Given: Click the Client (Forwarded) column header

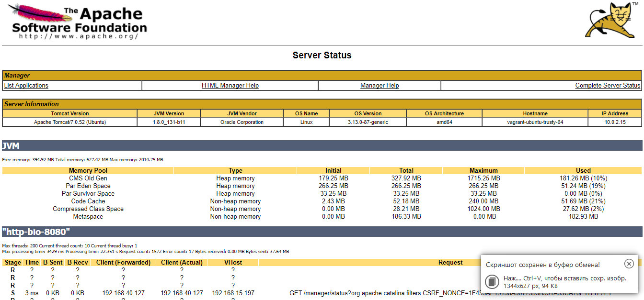Looking at the screenshot, I should point(123,262).
